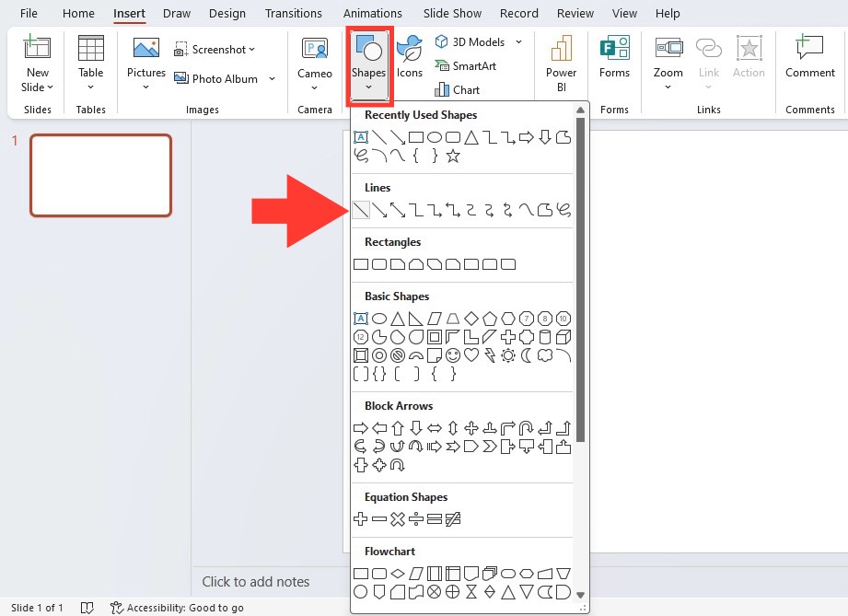Image resolution: width=848 pixels, height=616 pixels.
Task: Insert a SmartArt graphic
Action: tap(466, 66)
